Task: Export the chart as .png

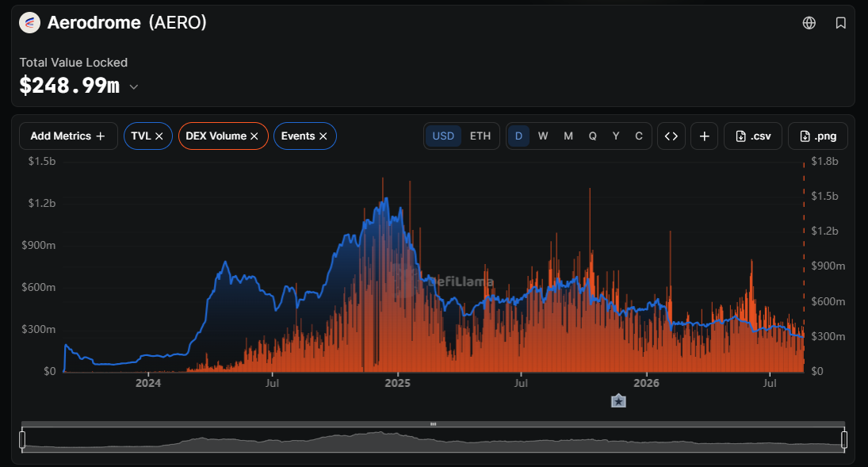Action: click(817, 136)
